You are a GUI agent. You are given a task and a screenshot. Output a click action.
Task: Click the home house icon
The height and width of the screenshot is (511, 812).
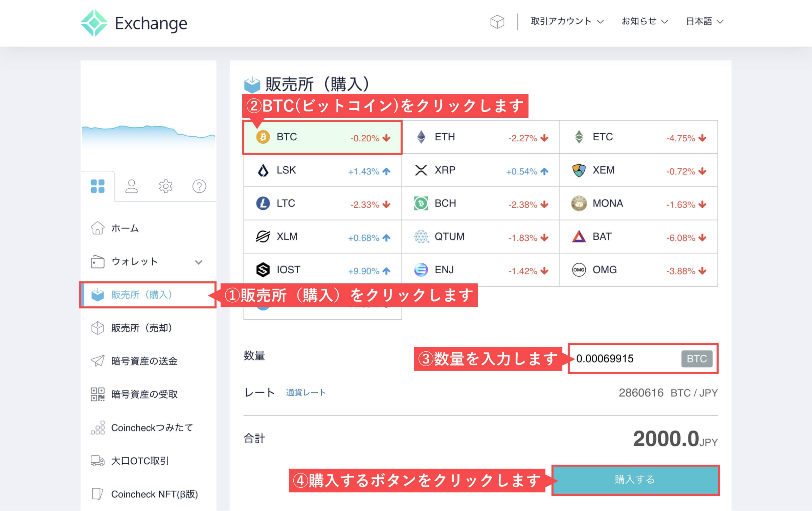(97, 228)
